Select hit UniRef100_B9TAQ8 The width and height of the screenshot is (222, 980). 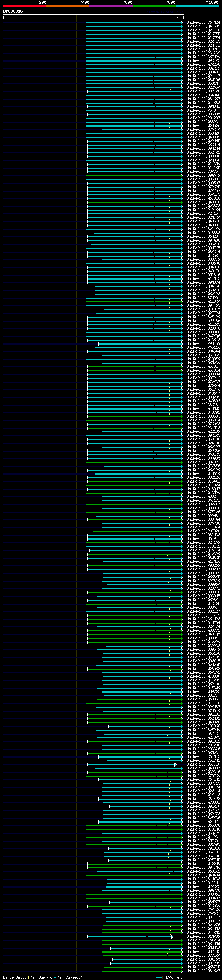coord(203,241)
